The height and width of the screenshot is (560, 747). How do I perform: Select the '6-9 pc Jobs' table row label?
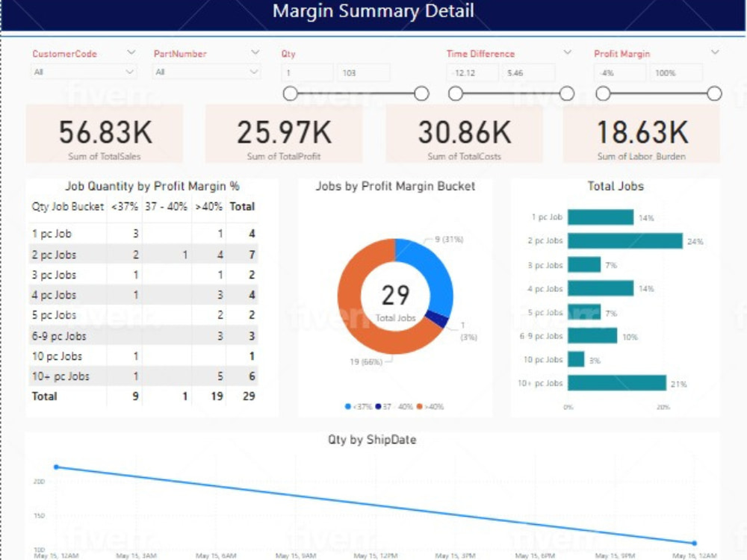click(x=59, y=336)
